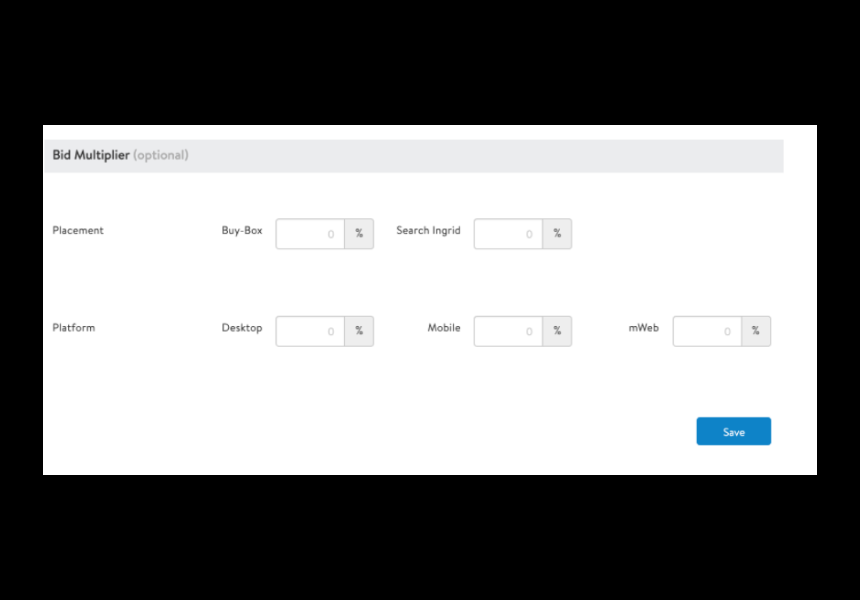This screenshot has height=600, width=860.
Task: Click the Platform row label
Action: tap(73, 328)
